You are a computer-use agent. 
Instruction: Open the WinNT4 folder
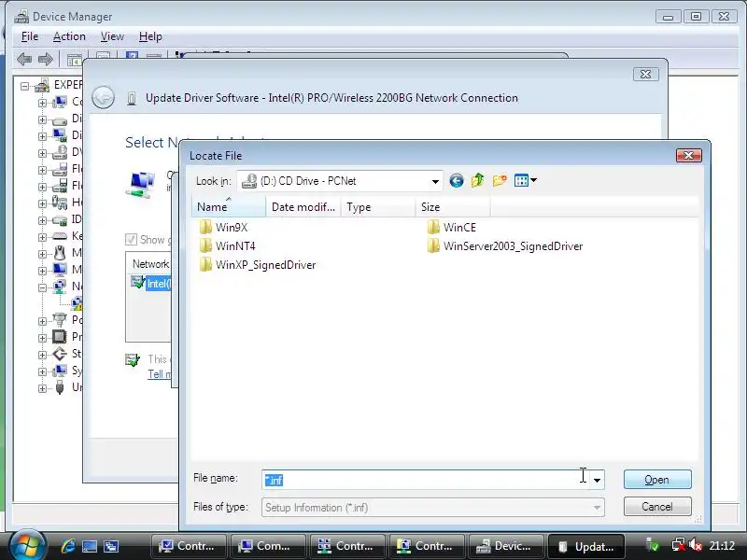tap(227, 246)
